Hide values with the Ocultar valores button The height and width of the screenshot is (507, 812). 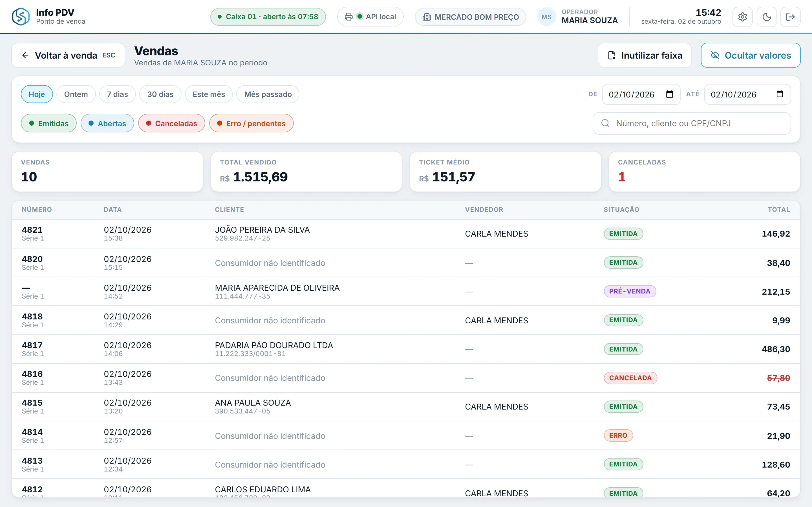click(750, 55)
